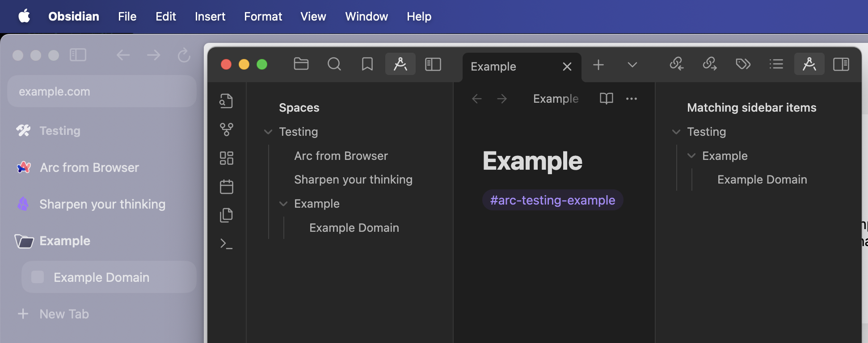Open the quick switcher ribbon icon

coord(227,101)
